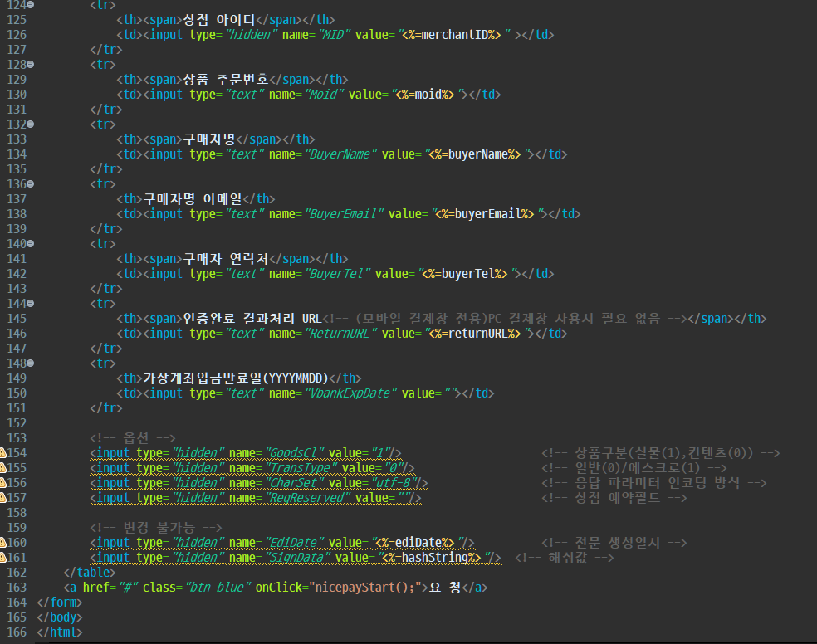The width and height of the screenshot is (817, 644).
Task: Click the warning icon on line 154
Action: pos(2,453)
